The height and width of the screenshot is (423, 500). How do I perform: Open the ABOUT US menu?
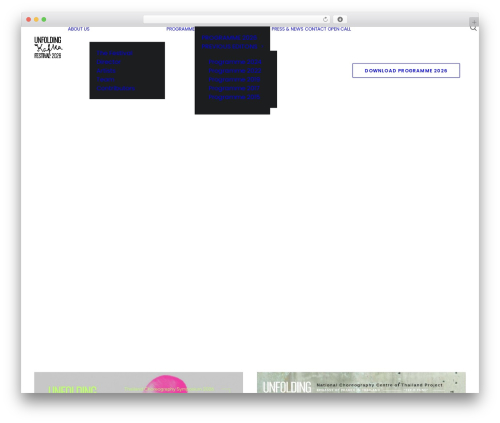79,29
